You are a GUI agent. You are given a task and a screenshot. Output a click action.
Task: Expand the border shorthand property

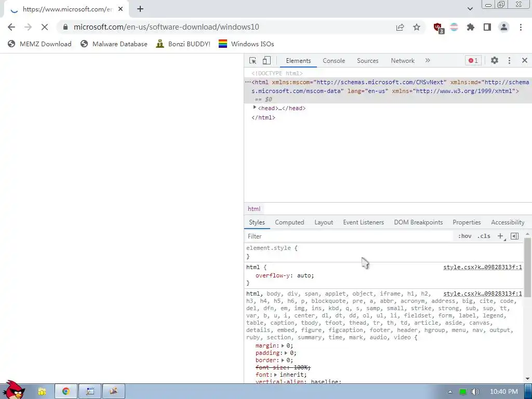(283, 360)
